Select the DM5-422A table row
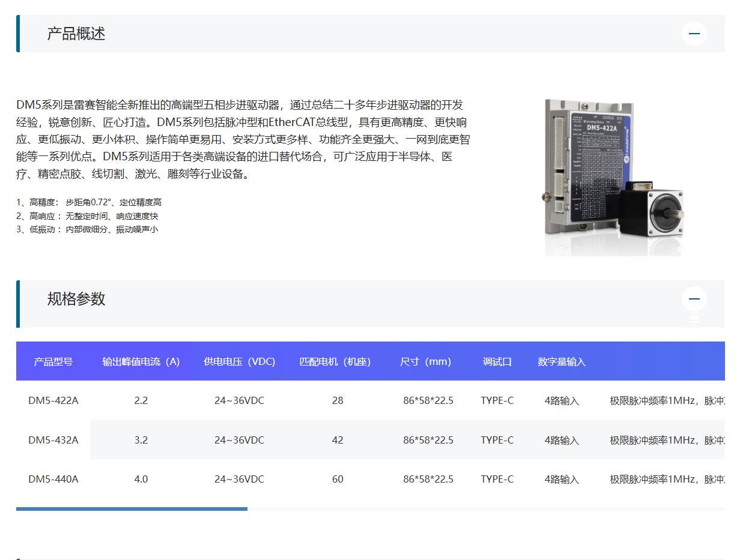The width and height of the screenshot is (737, 560). point(240,400)
